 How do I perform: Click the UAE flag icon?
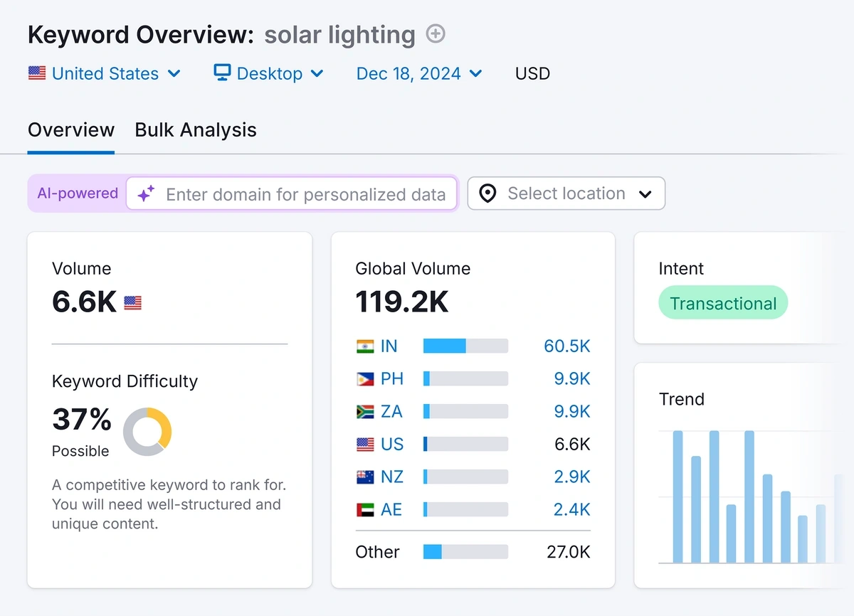(365, 510)
